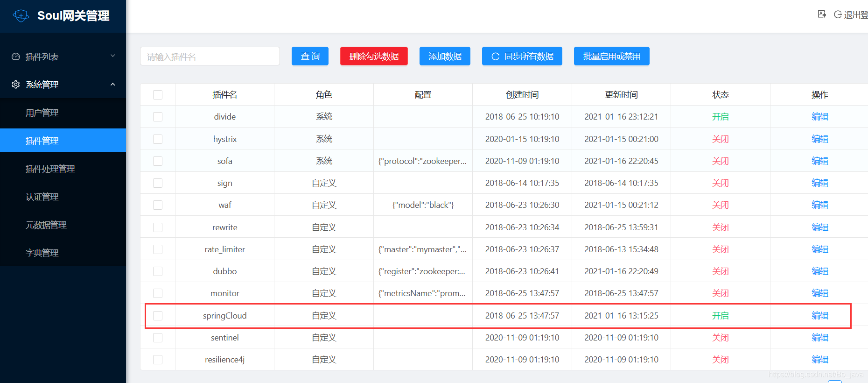The height and width of the screenshot is (383, 868).
Task: Click 编辑 for the sign plugin
Action: [820, 183]
